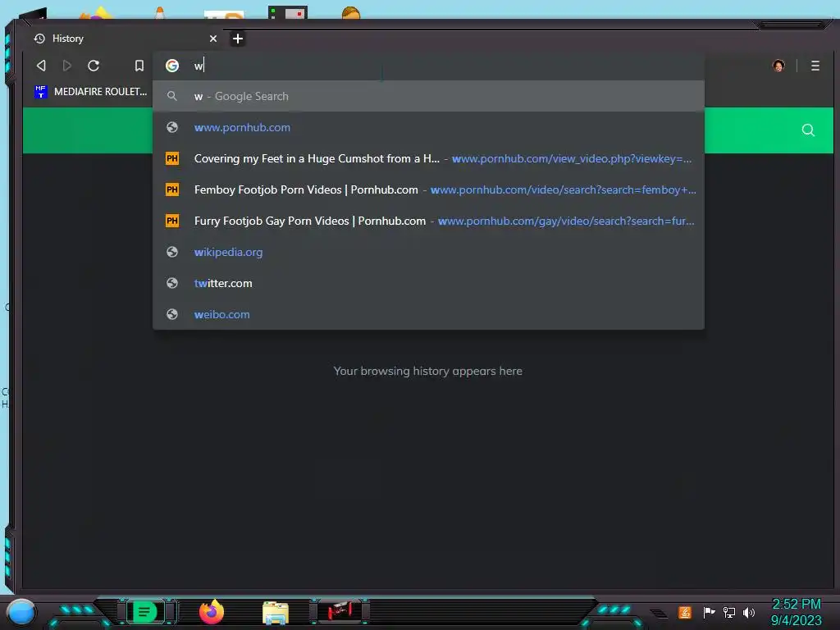Bookmark this page with the bookmark icon
This screenshot has height=630, width=840.
139,66
